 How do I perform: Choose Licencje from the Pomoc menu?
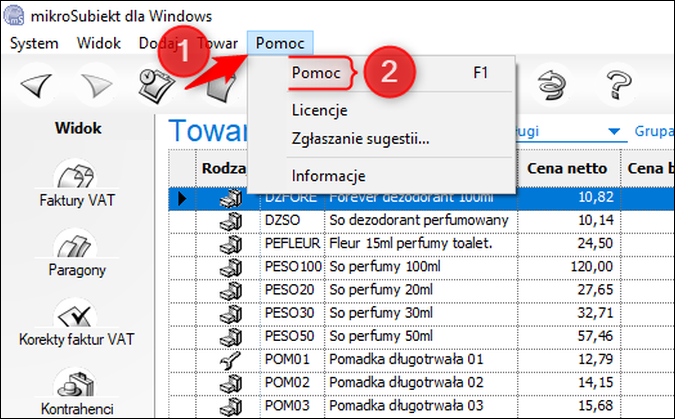pos(319,110)
